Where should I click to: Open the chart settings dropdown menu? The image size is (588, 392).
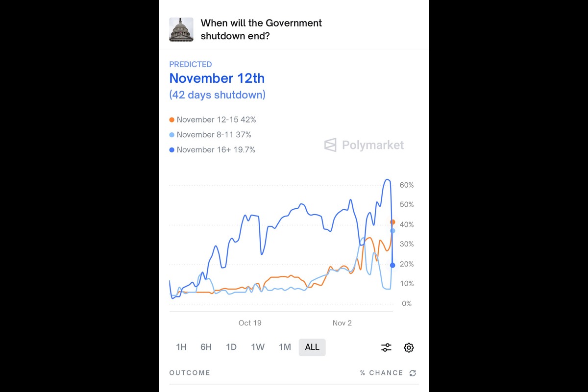409,347
